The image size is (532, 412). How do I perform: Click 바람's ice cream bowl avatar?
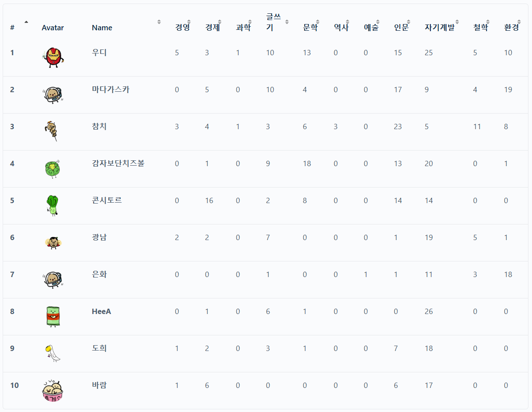53,391
